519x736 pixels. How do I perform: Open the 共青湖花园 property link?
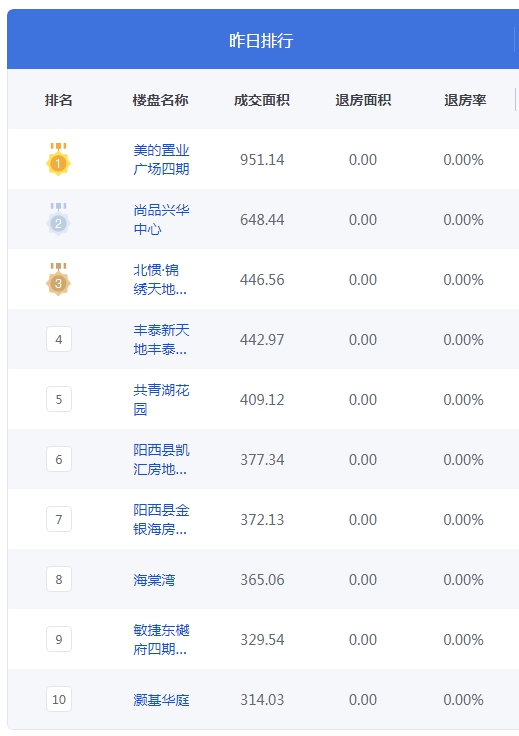click(x=161, y=400)
